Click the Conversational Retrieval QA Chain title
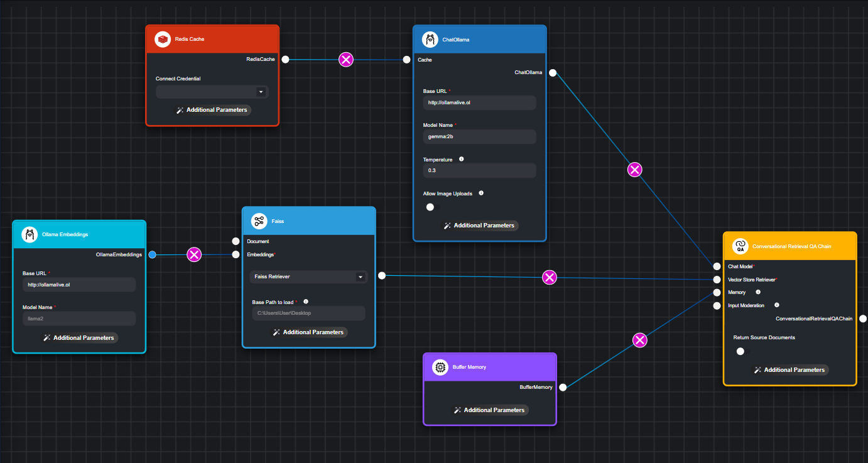 (792, 246)
